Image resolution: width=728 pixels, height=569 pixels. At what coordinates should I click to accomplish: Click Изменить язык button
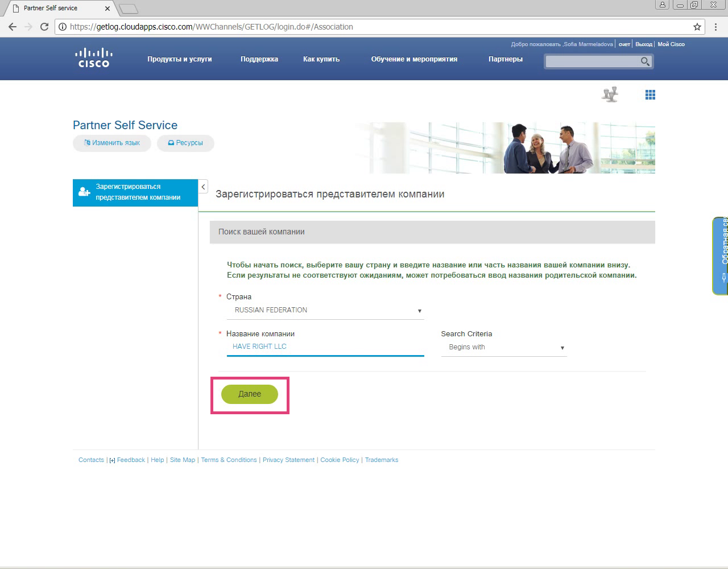coord(112,143)
